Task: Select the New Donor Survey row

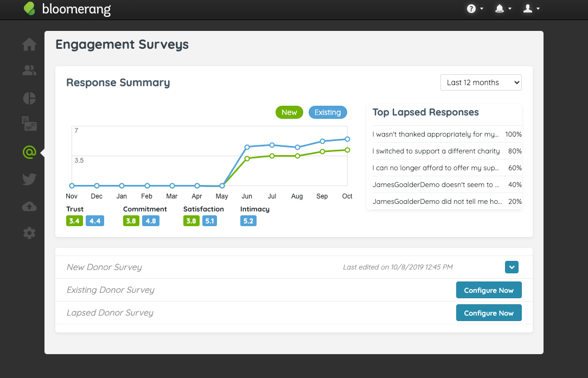Action: tap(293, 267)
